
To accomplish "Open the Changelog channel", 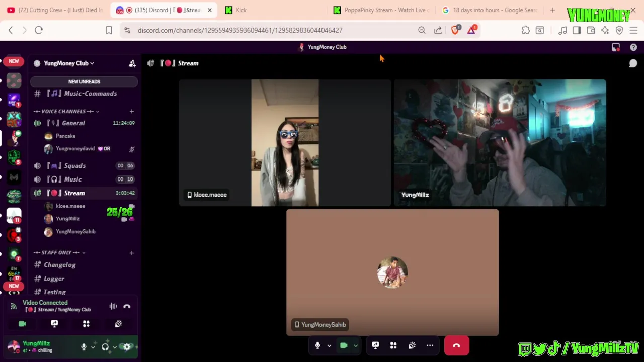I will 84,265.
